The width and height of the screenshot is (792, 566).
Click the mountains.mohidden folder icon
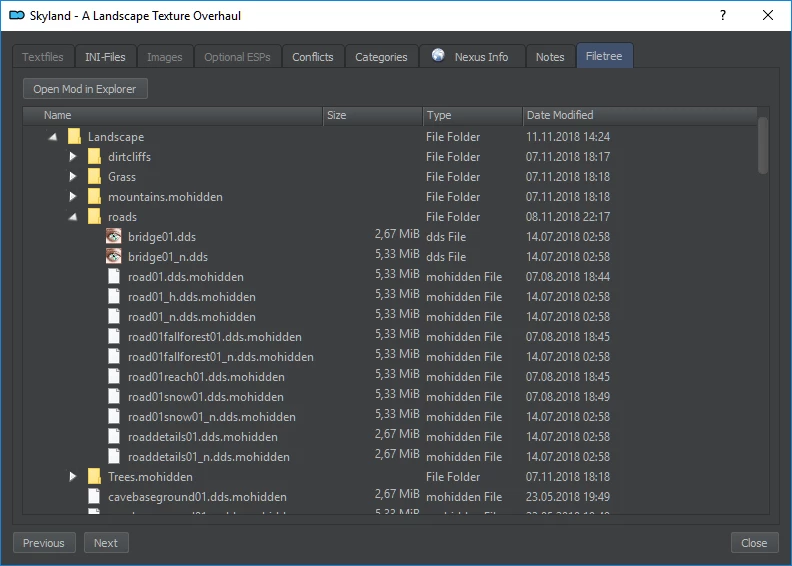(x=94, y=196)
